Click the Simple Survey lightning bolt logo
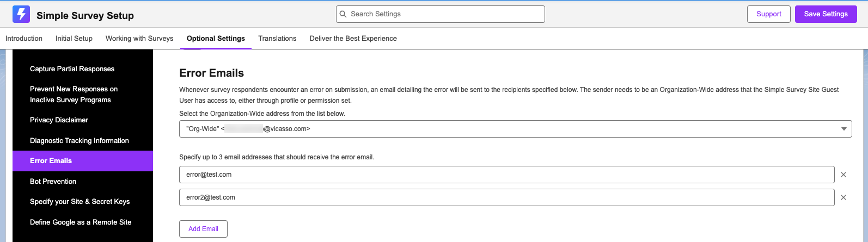 pos(21,14)
